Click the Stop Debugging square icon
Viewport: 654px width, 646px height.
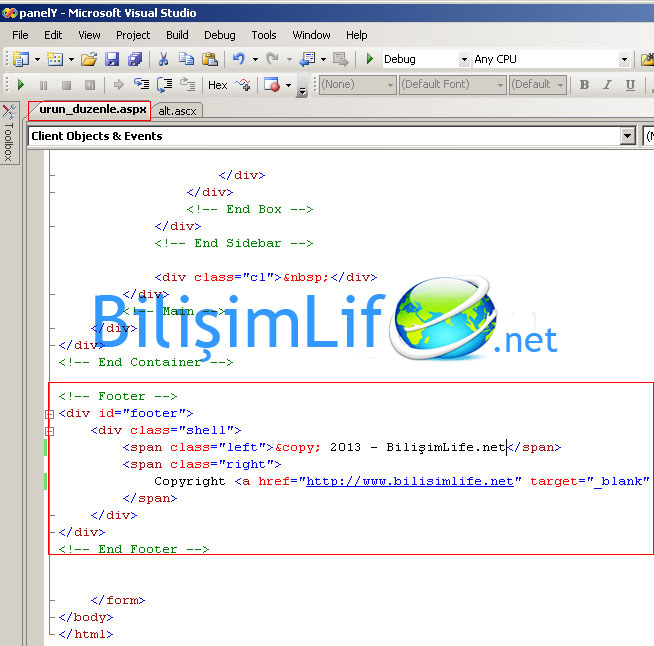pos(66,85)
